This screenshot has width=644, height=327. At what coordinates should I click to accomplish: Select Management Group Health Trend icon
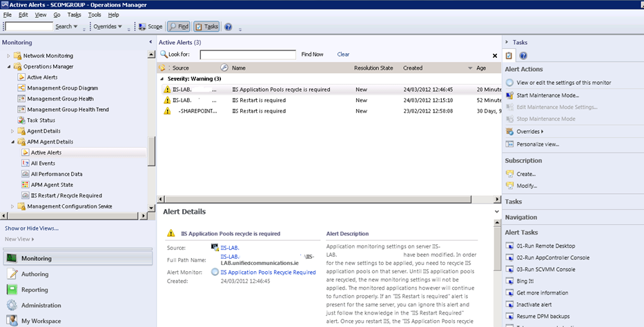tap(21, 109)
